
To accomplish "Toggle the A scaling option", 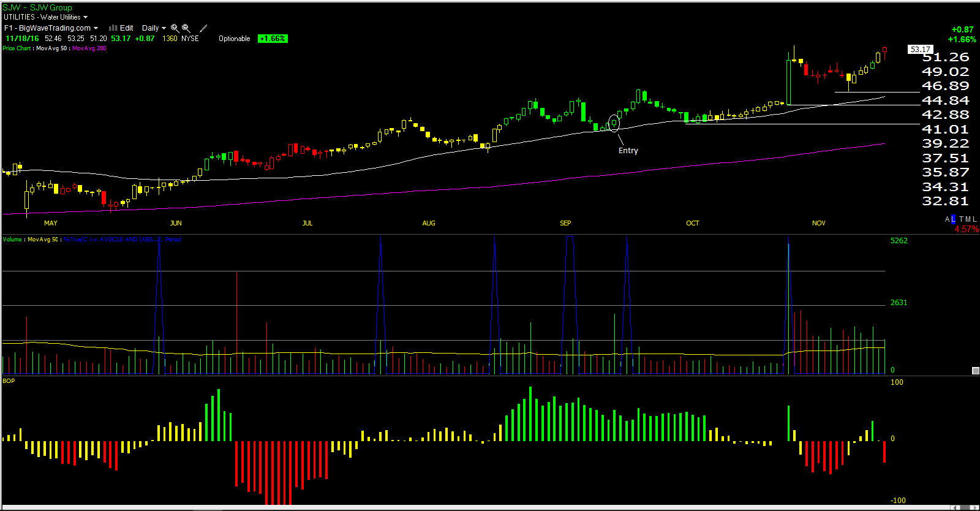I will (x=947, y=219).
